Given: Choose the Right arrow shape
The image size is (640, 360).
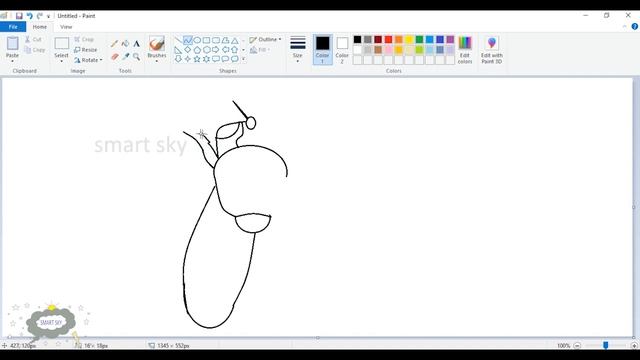Looking at the screenshot, I should tap(216, 50).
